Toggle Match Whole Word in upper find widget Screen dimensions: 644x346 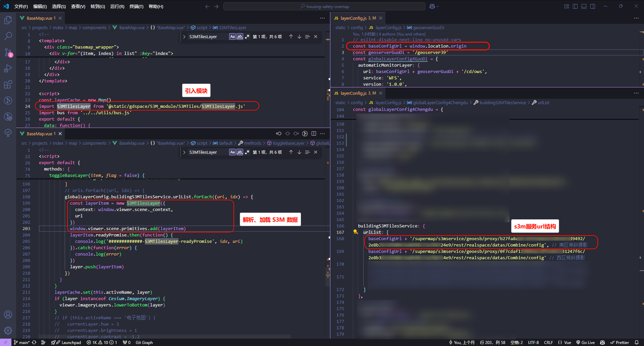pyautogui.click(x=239, y=37)
